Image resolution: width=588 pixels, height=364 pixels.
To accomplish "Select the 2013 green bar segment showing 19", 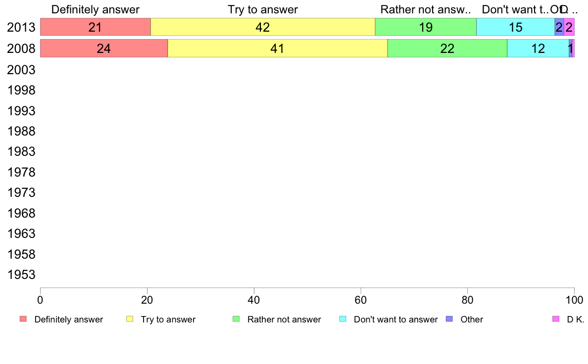I will pos(426,27).
